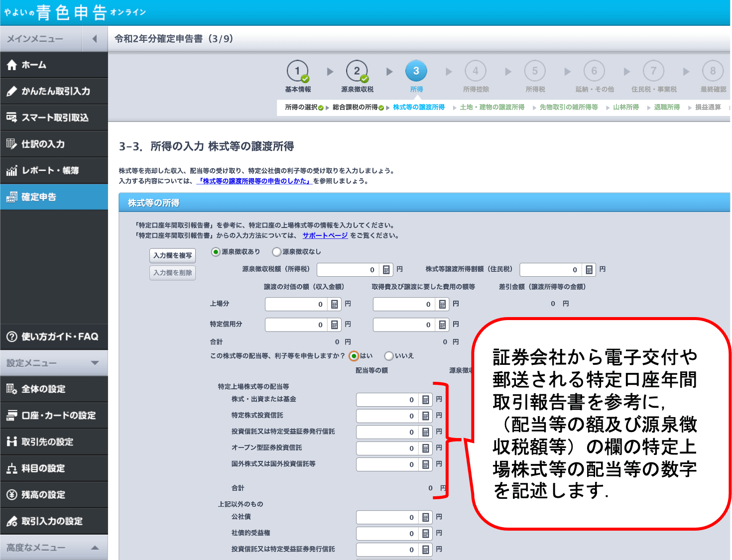Expand the 設定メニュー section
This screenshot has width=732, height=560.
pyautogui.click(x=54, y=363)
